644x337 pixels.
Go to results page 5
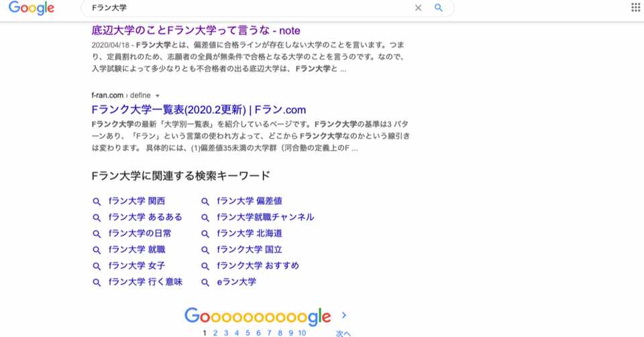point(248,333)
